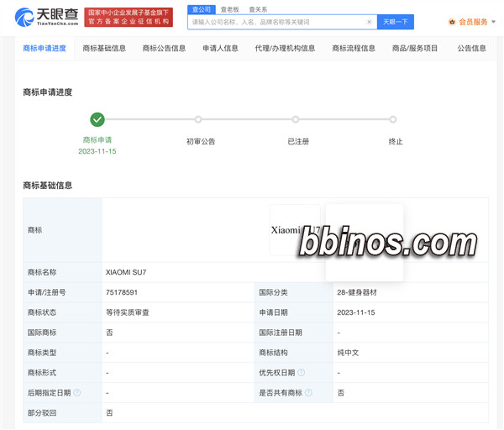Select the 终止 progress step circle
504x430 pixels.
click(393, 119)
